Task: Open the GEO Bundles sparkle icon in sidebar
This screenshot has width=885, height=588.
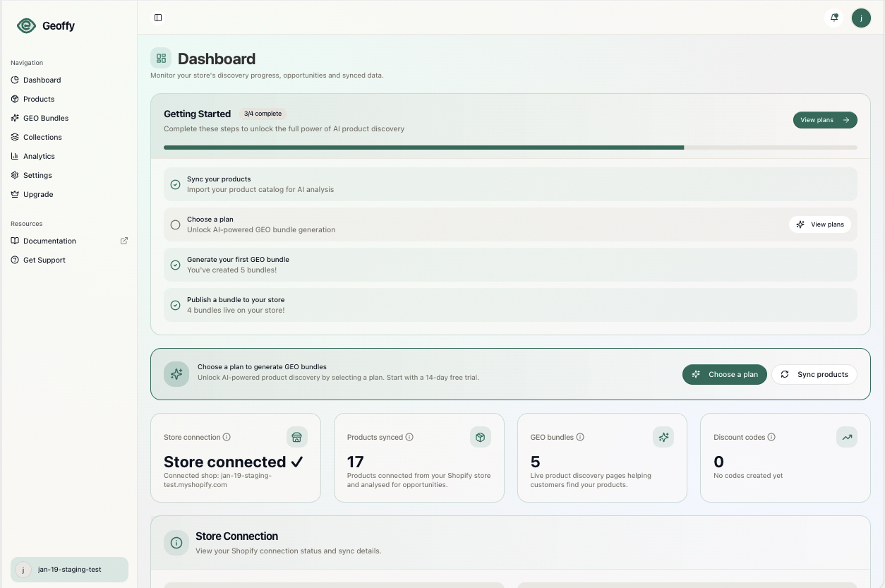Action: (x=15, y=118)
